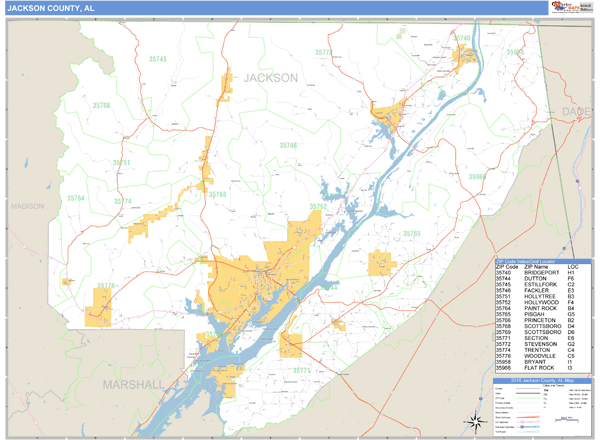Click the BRYANT row in ZIP index

point(543,362)
